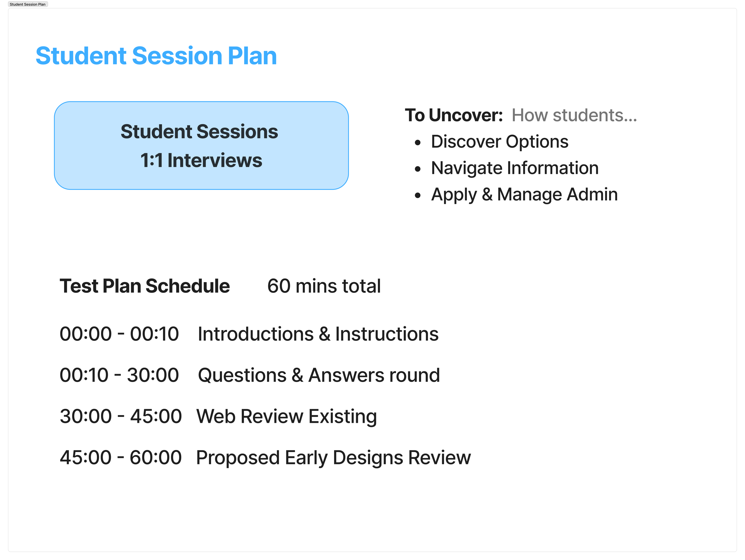Select the Student Session Plan frame label
Image resolution: width=745 pixels, height=560 pixels.
click(x=28, y=4)
